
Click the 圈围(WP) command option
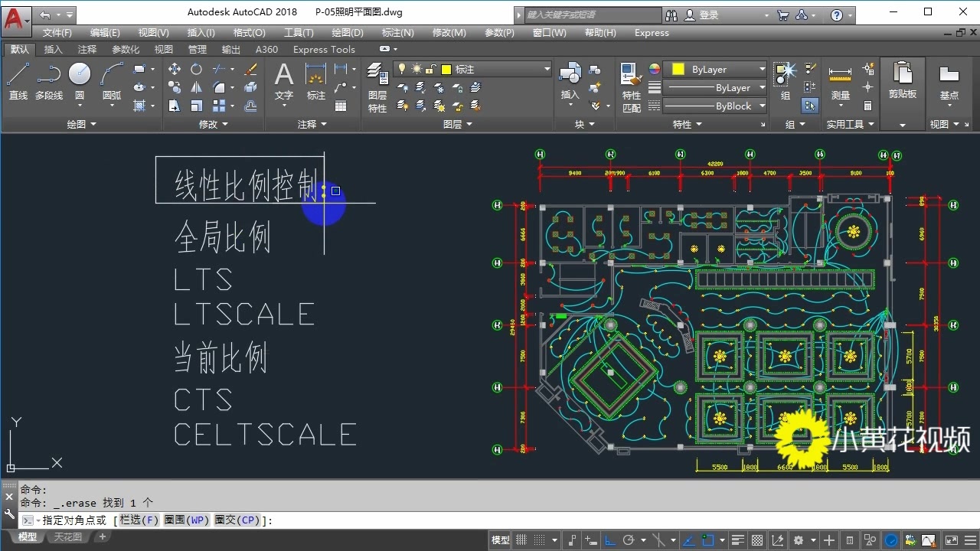point(186,520)
